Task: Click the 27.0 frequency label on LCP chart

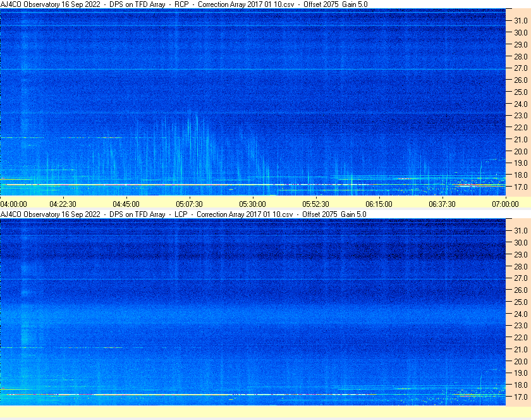Action: pos(521,278)
